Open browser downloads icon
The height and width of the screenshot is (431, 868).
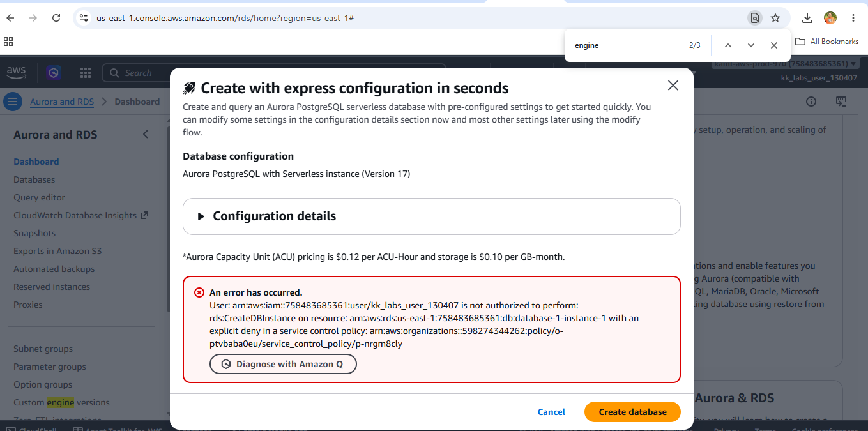[807, 18]
